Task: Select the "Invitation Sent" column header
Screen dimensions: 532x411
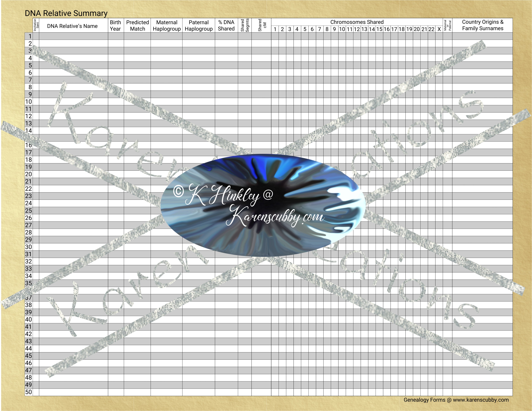Action: pyautogui.click(x=36, y=25)
